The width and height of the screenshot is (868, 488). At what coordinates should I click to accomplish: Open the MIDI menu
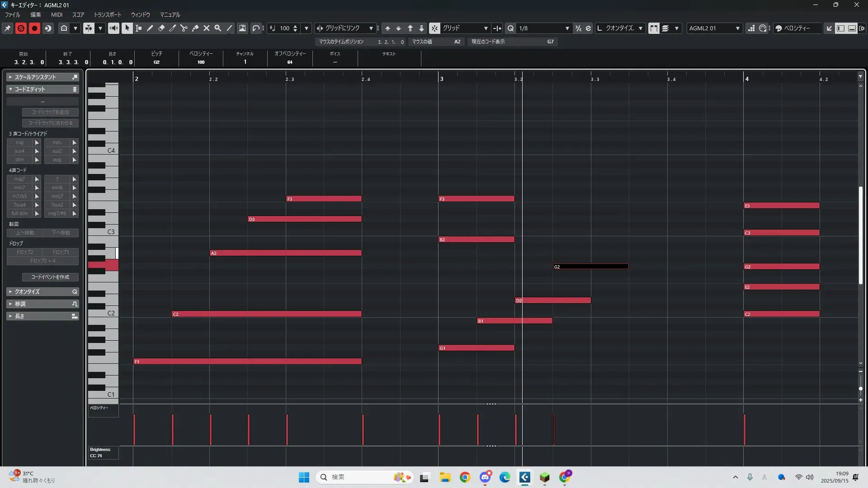coord(57,14)
